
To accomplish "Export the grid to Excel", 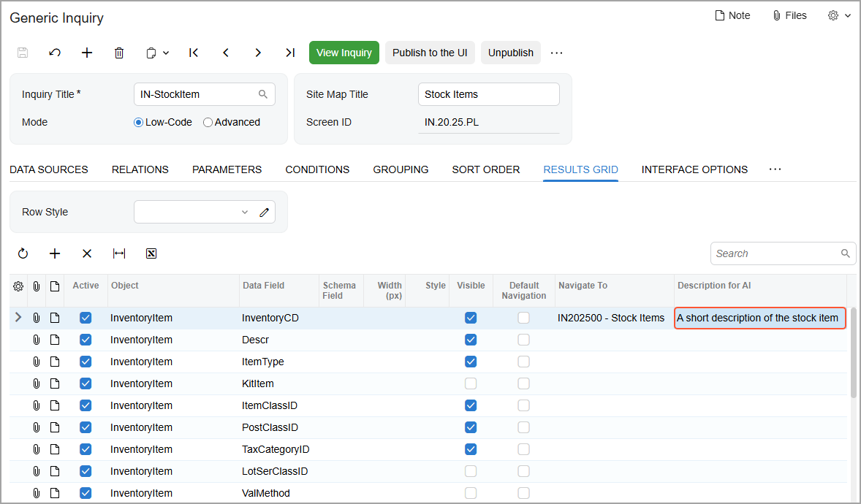I will pos(151,253).
